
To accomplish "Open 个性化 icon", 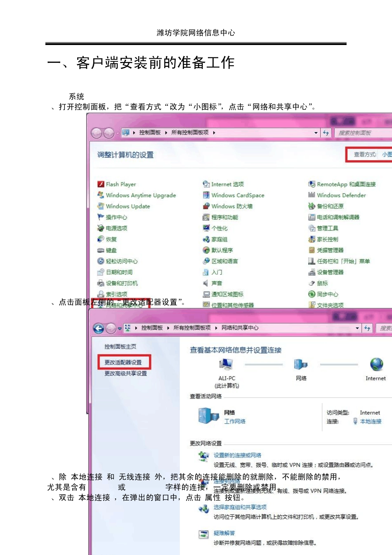I will pyautogui.click(x=206, y=228).
